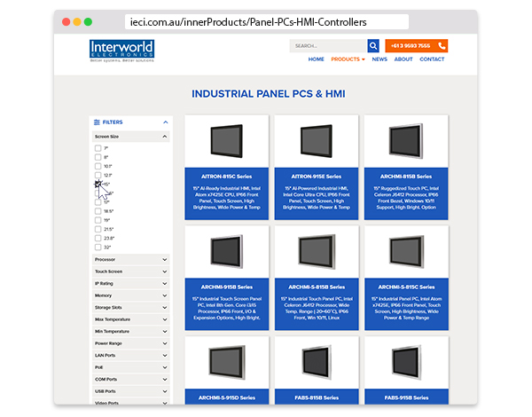Open the News menu item
Image resolution: width=532 pixels, height=417 pixels.
click(379, 59)
